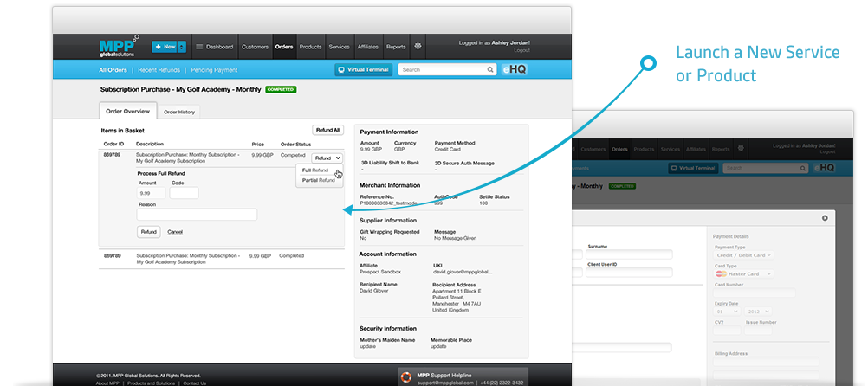This screenshot has height=386, width=868.
Task: Click the search magnifier icon
Action: 490,69
